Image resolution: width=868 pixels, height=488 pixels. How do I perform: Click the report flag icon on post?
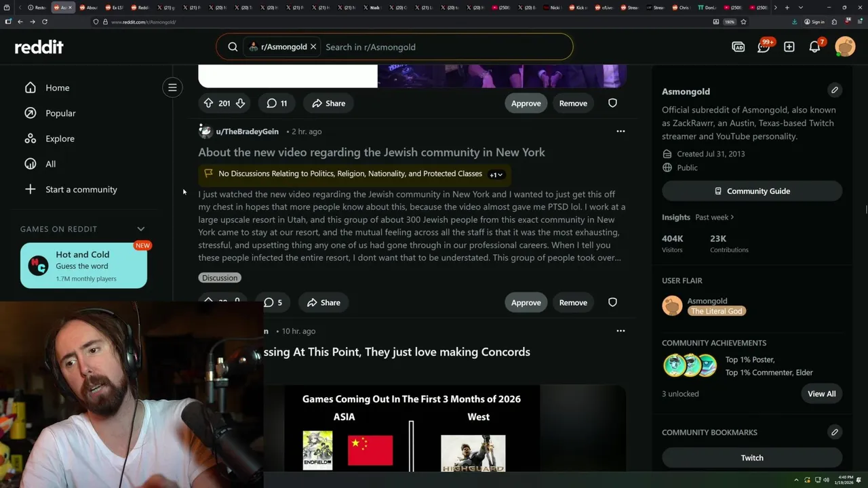click(x=208, y=174)
